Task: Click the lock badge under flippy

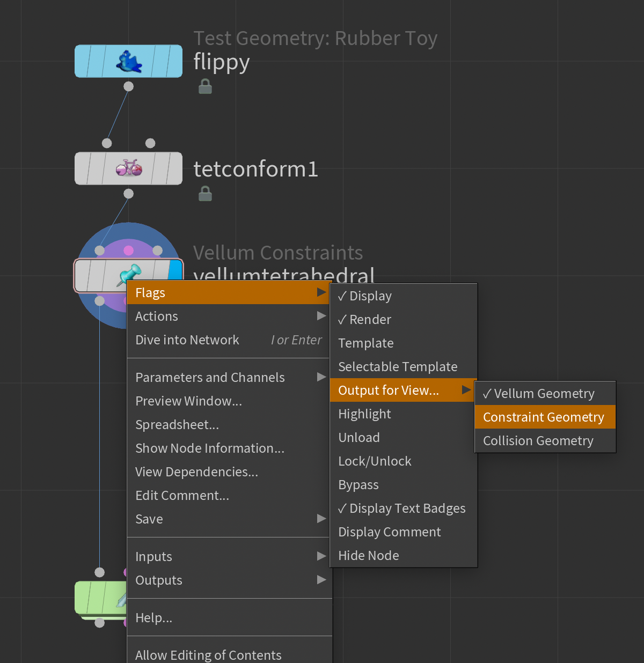Action: pos(205,86)
